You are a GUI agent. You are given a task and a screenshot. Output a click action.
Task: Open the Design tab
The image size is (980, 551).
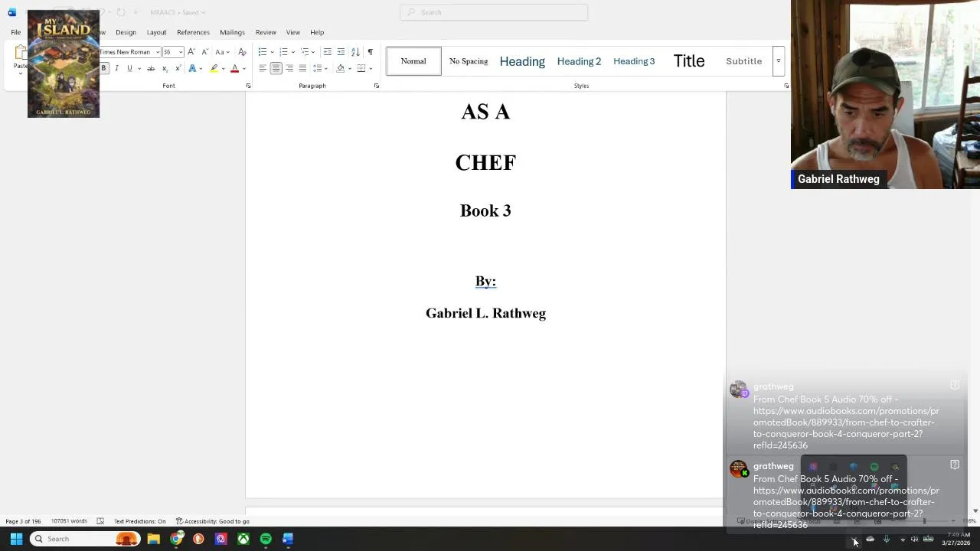pos(126,32)
